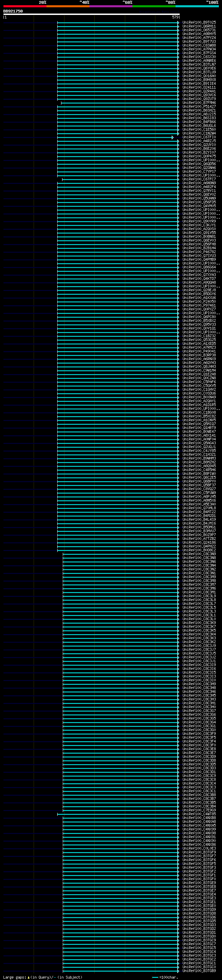Select hit label UniRef100_B6SHZ1
The width and height of the screenshot is (222, 980).
199,111
